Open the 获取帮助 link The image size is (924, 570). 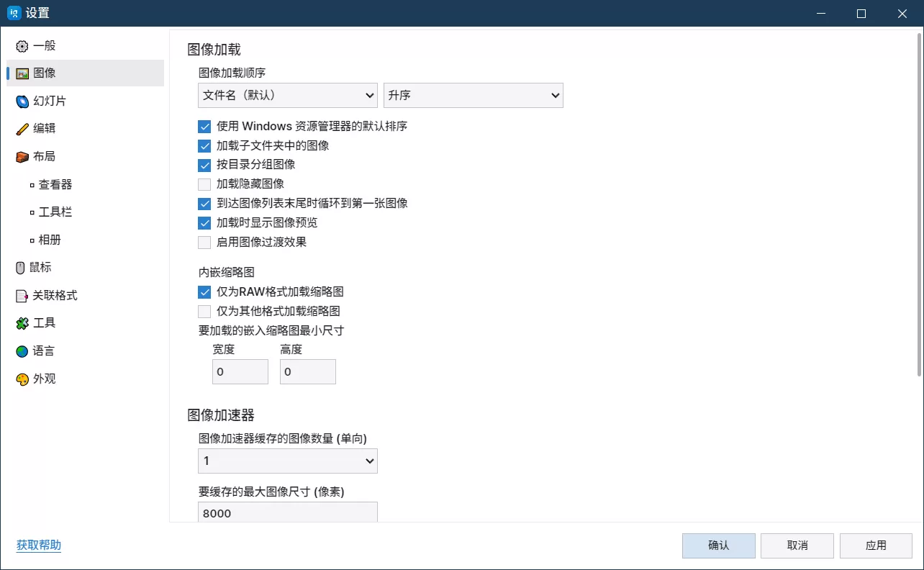pyautogui.click(x=38, y=546)
